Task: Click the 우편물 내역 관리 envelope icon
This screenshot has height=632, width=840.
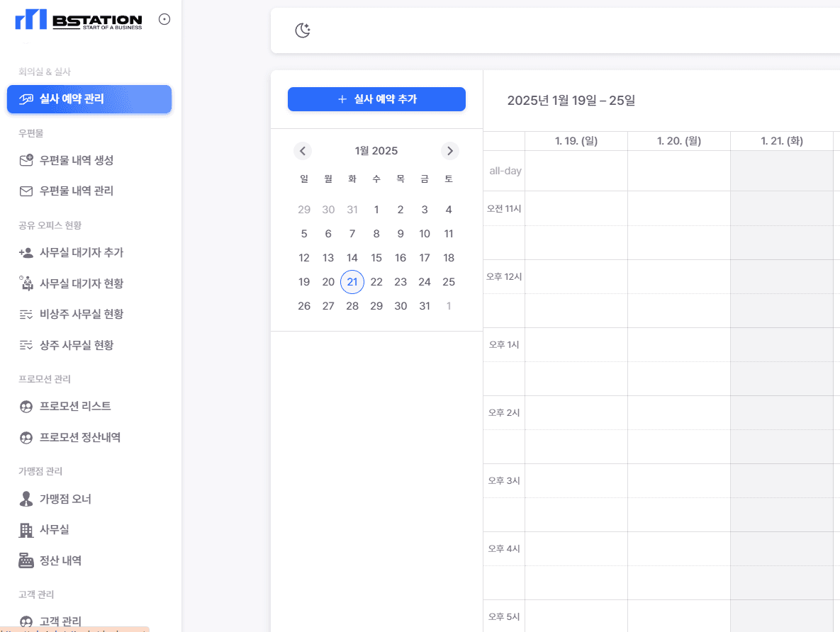Action: point(26,191)
